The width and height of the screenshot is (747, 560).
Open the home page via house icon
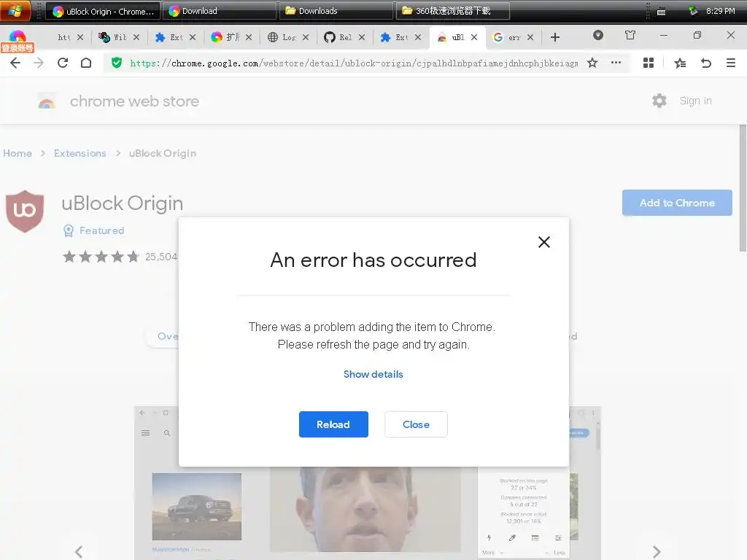tap(86, 63)
